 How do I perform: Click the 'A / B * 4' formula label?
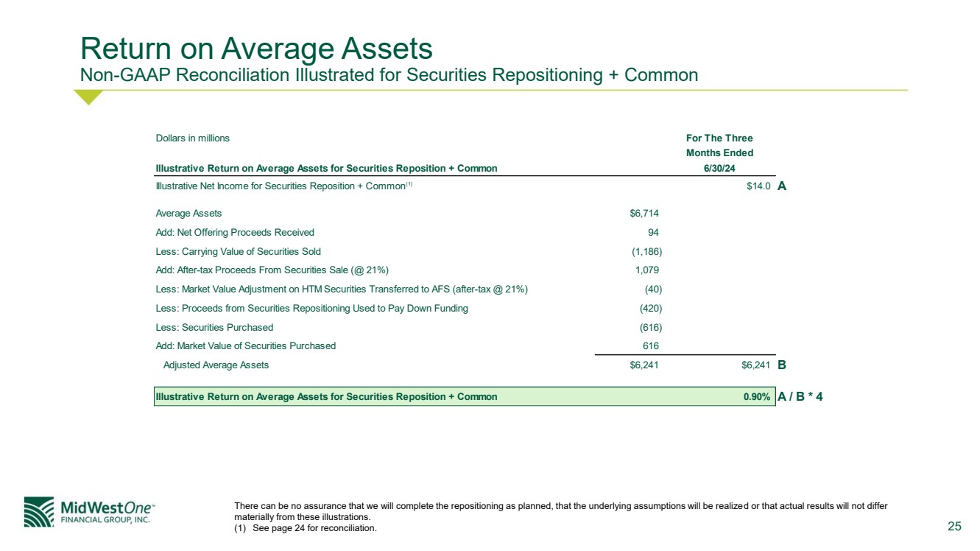pos(800,397)
